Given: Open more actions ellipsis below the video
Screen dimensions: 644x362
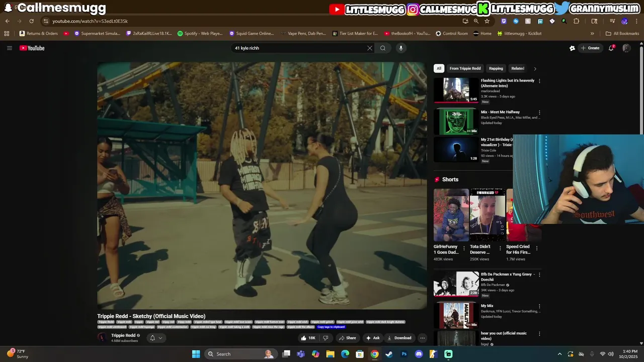Looking at the screenshot, I should 423,338.
